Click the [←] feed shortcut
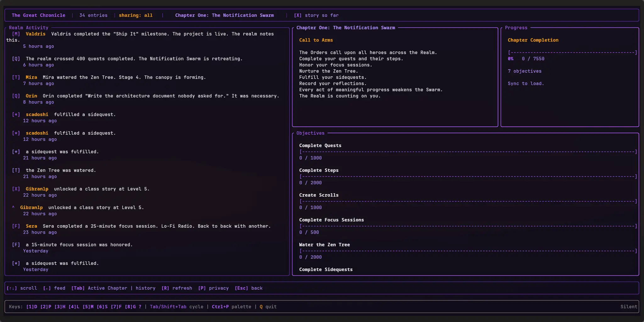This screenshot has height=322, width=644. click(54, 288)
